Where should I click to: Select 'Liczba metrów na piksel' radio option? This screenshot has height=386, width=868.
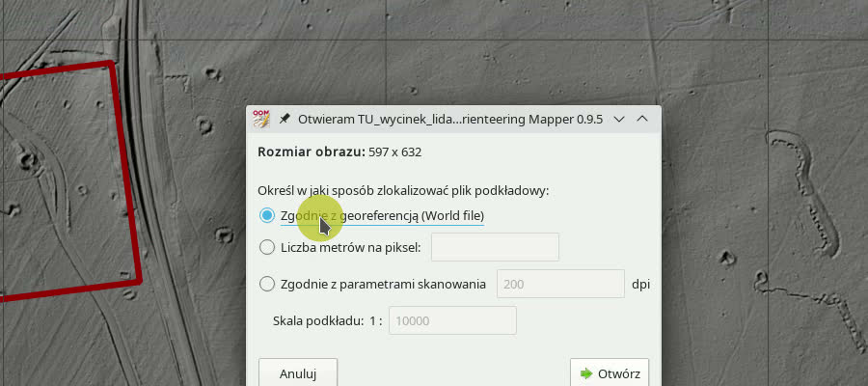(x=267, y=248)
